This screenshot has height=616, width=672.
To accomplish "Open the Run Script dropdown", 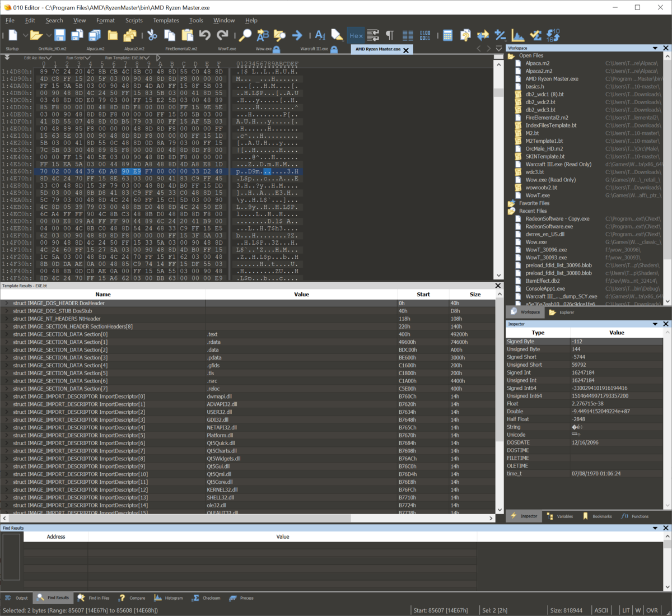I will coord(78,58).
